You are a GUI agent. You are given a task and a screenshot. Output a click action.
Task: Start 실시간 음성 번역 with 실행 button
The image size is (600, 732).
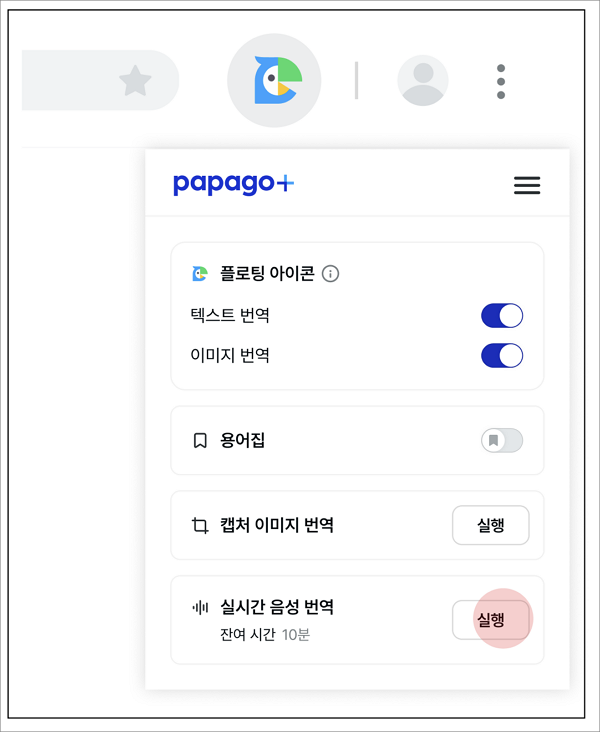(x=490, y=620)
